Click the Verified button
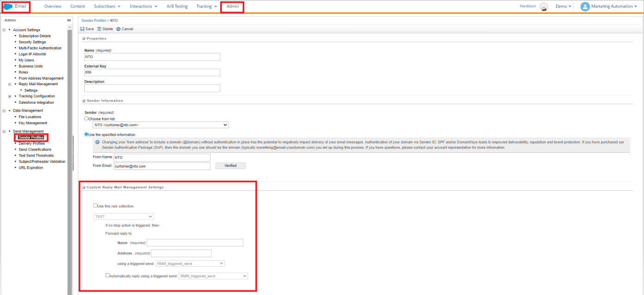Viewport: 644px width, 295px height. pyautogui.click(x=230, y=166)
